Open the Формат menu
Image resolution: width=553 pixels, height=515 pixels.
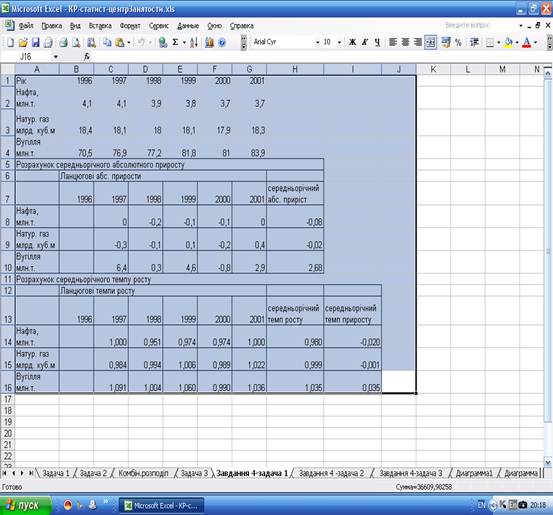pos(130,26)
